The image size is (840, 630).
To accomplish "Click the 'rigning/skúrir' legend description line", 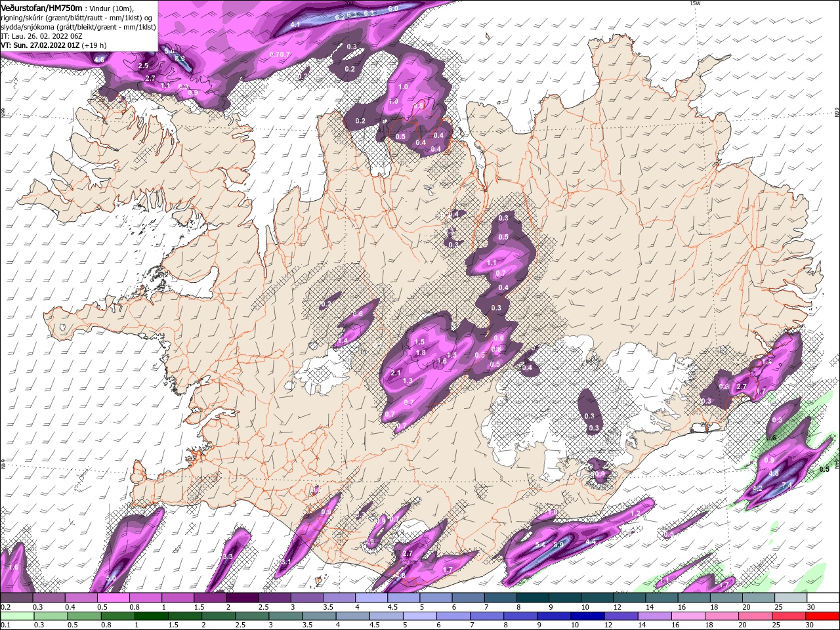I will [76, 18].
